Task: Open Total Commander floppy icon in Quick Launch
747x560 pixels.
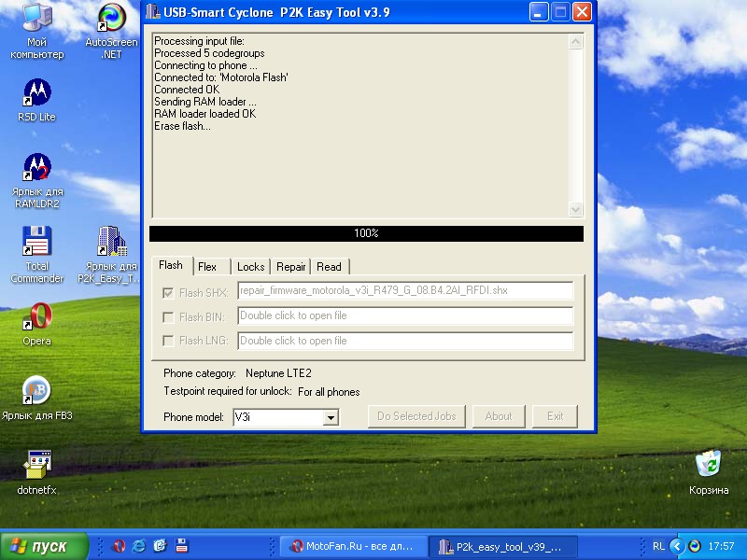Action: [x=181, y=546]
